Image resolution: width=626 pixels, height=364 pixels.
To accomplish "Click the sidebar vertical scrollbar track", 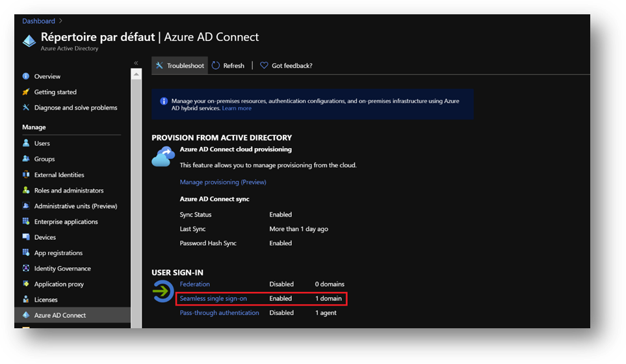I will point(136,203).
